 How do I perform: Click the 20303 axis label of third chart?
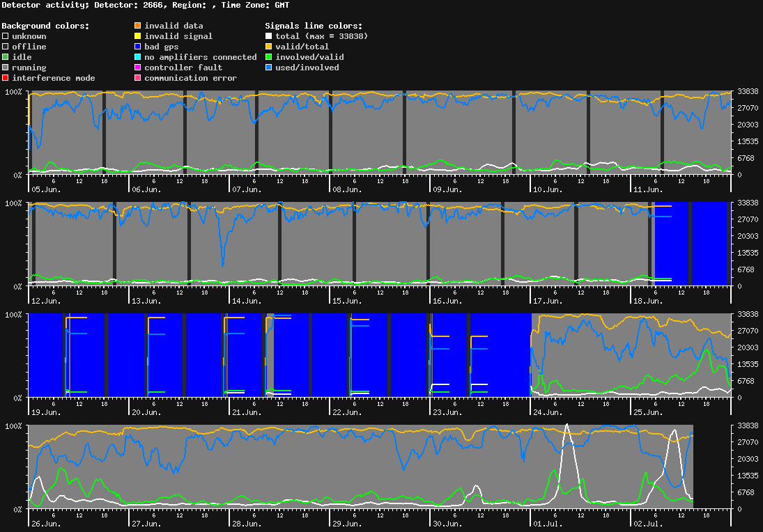[748, 347]
